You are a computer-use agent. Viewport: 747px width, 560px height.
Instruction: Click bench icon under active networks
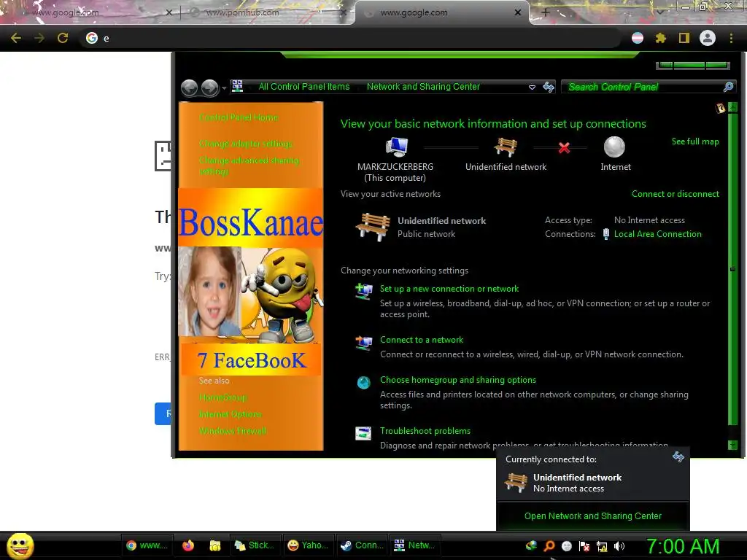click(373, 227)
